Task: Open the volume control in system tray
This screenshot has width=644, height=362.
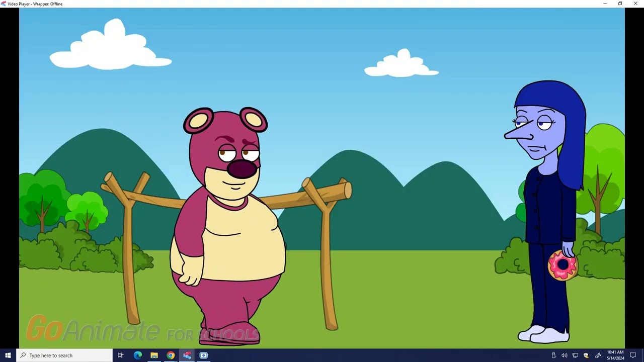Action: 565,355
